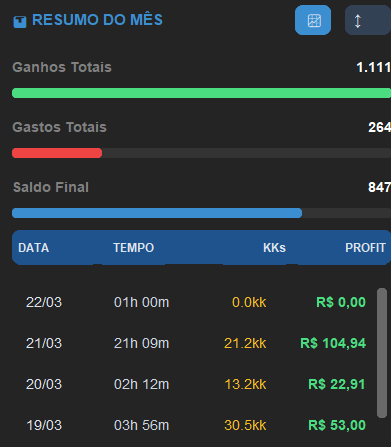The image size is (391, 447).
Task: Sort by the TEMPO column header
Action: point(134,248)
